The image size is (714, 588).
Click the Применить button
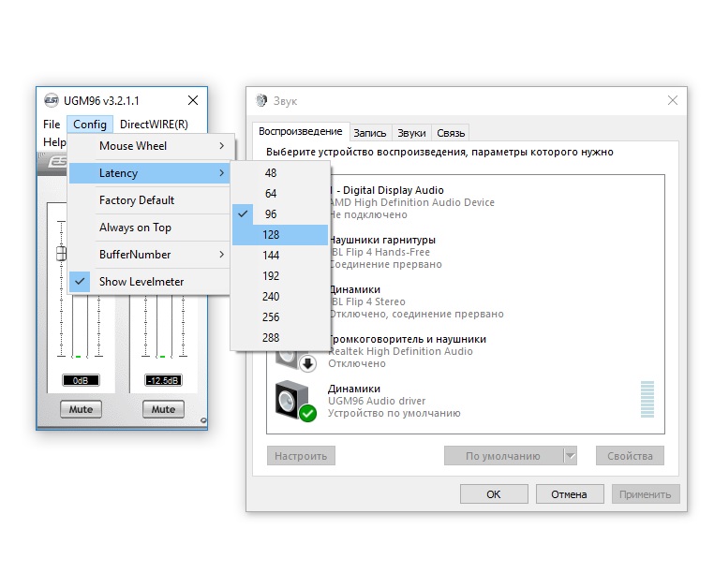pos(646,494)
